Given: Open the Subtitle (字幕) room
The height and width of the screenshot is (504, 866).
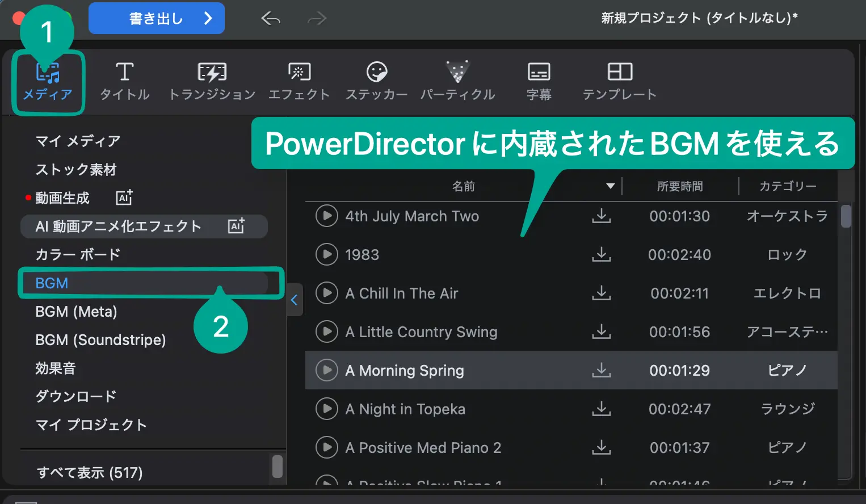Looking at the screenshot, I should pos(539,81).
